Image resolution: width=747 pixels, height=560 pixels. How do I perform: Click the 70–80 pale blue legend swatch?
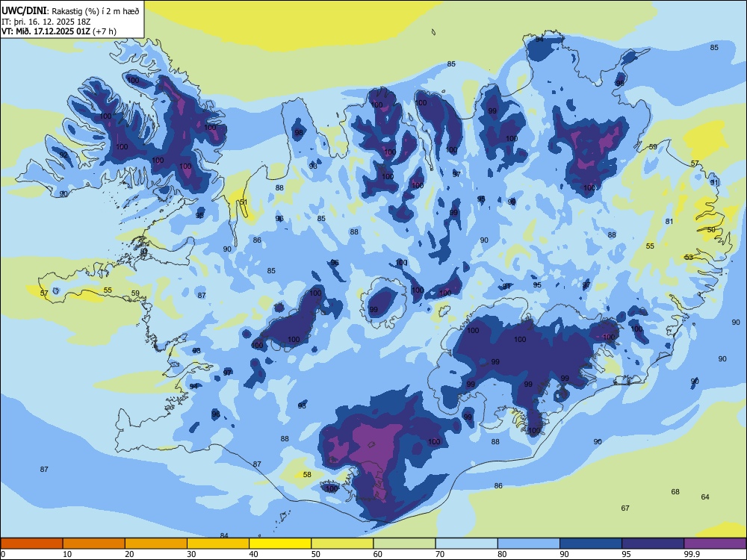466,544
